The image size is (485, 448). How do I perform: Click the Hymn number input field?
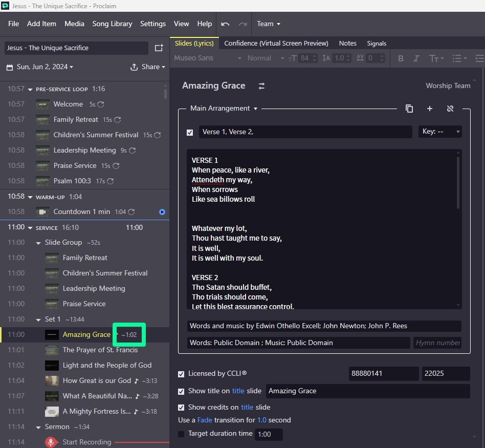click(437, 343)
